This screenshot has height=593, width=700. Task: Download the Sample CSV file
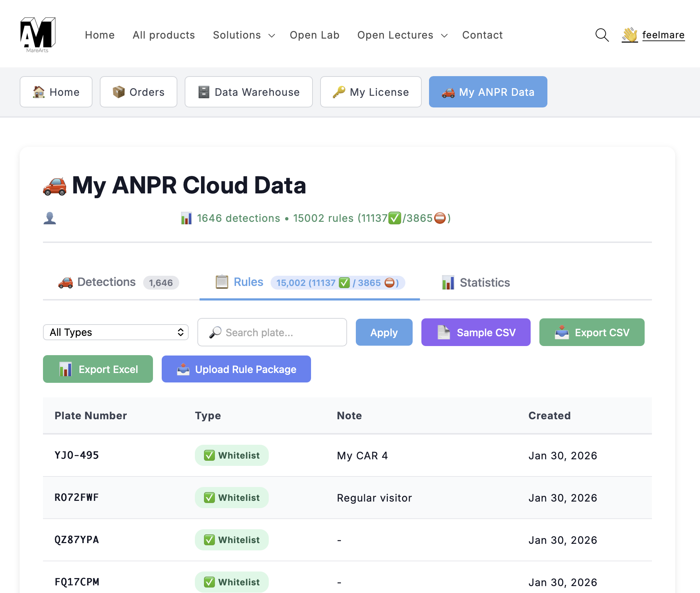(476, 332)
